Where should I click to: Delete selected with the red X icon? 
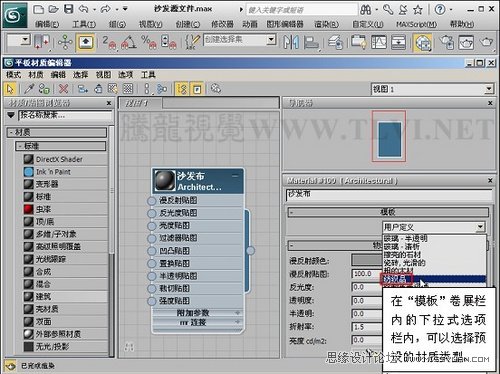coord(63,89)
